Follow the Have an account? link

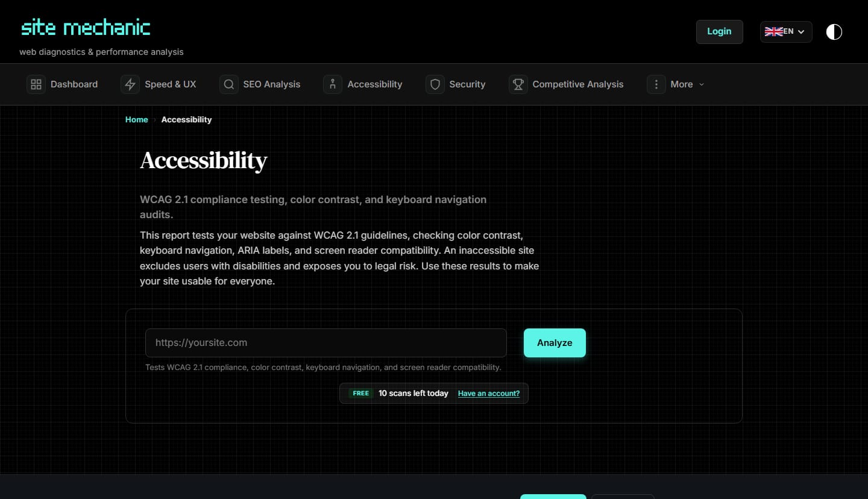point(489,394)
